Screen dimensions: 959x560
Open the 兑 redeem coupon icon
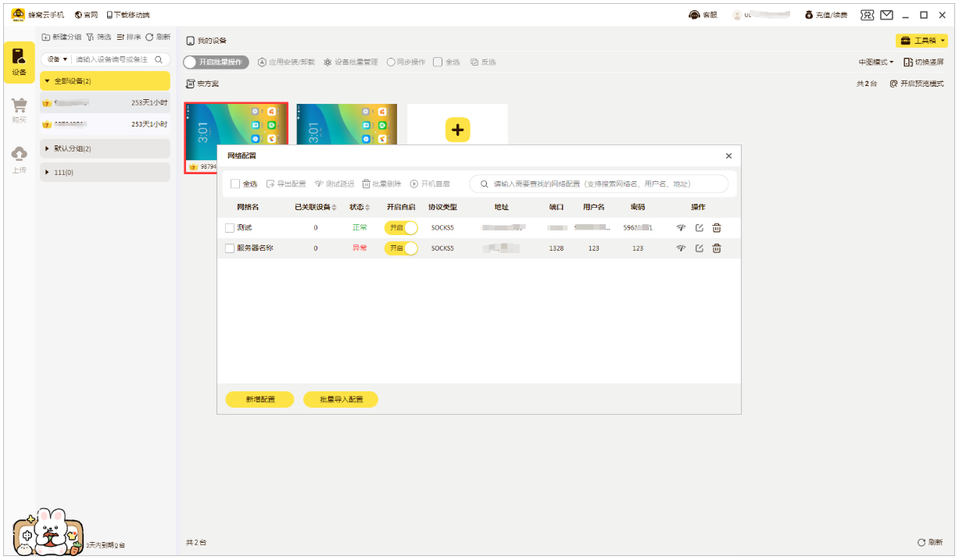point(867,16)
